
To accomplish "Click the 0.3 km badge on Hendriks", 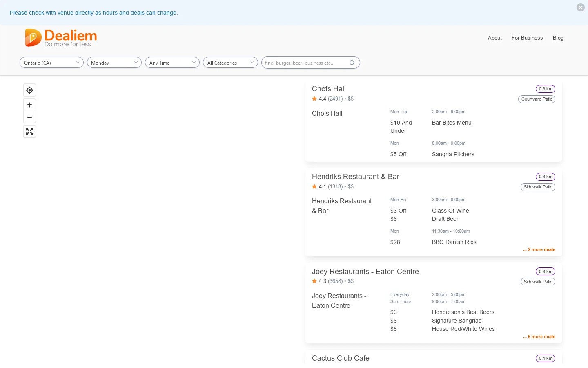I will 546,177.
